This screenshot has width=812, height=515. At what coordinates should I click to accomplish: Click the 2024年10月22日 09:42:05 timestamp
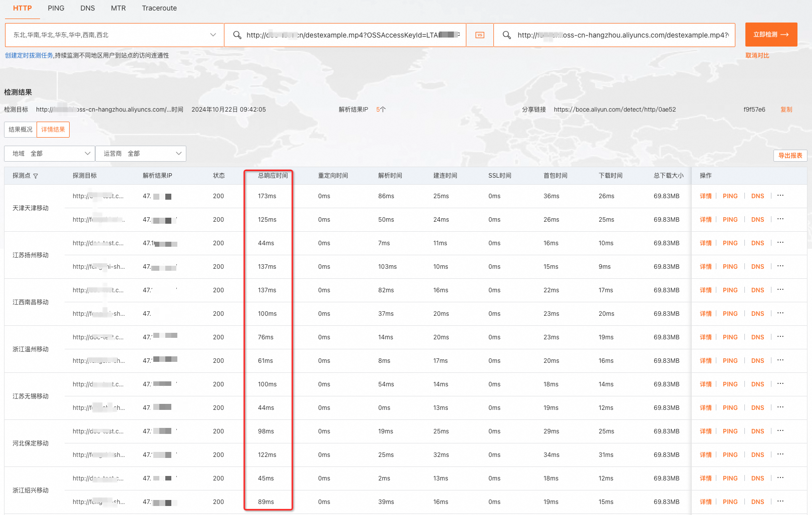point(228,110)
